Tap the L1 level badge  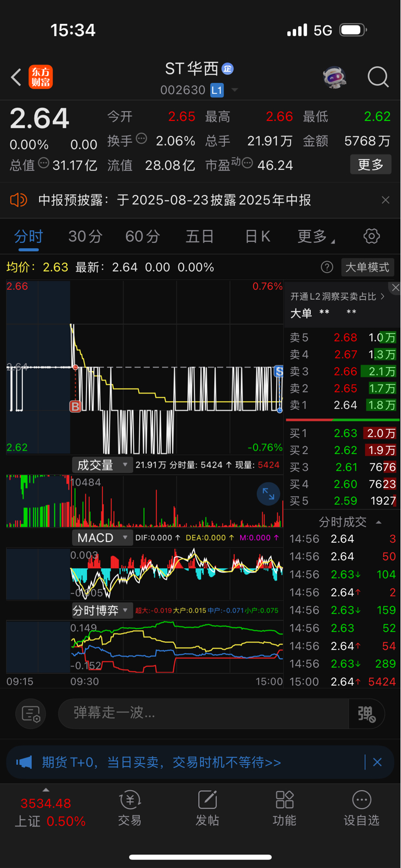pos(217,90)
